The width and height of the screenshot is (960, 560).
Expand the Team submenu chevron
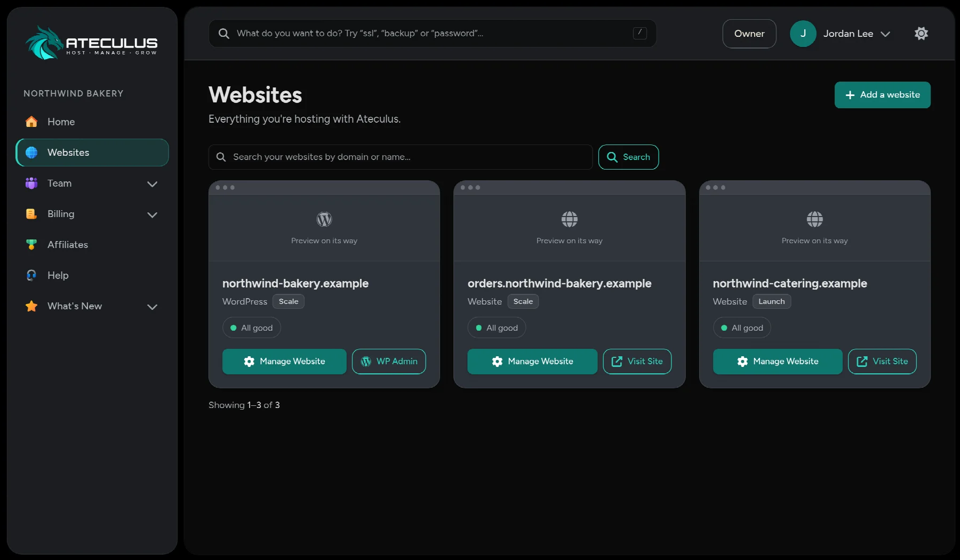click(x=152, y=183)
